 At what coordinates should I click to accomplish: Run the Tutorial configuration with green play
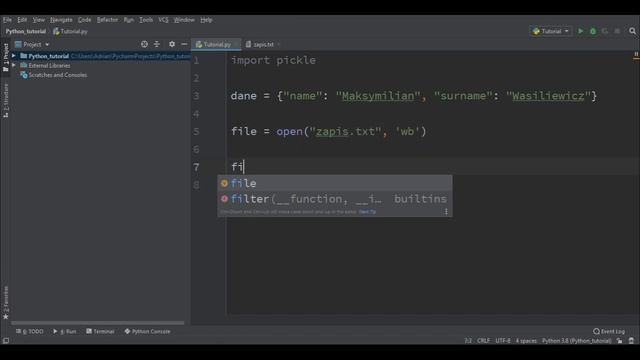(580, 31)
